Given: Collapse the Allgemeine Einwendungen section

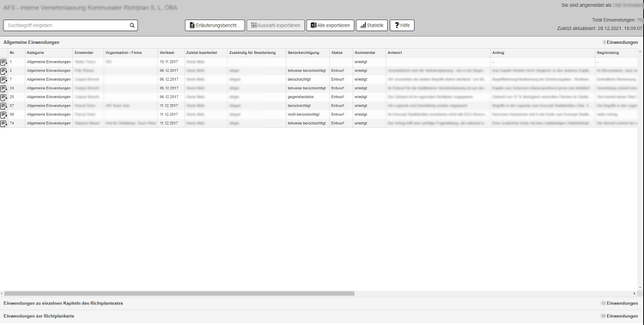Looking at the screenshot, I should click(x=31, y=42).
